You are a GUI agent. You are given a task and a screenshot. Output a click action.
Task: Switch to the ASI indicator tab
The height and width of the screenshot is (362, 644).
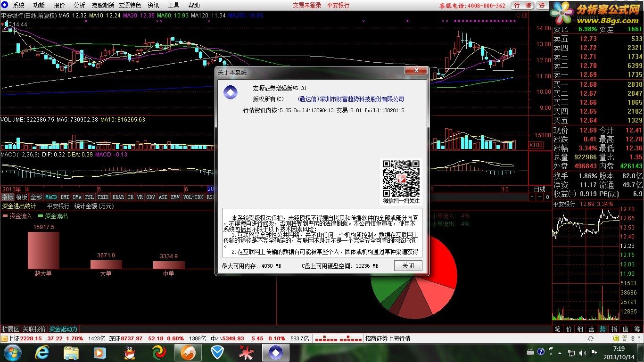(x=163, y=197)
